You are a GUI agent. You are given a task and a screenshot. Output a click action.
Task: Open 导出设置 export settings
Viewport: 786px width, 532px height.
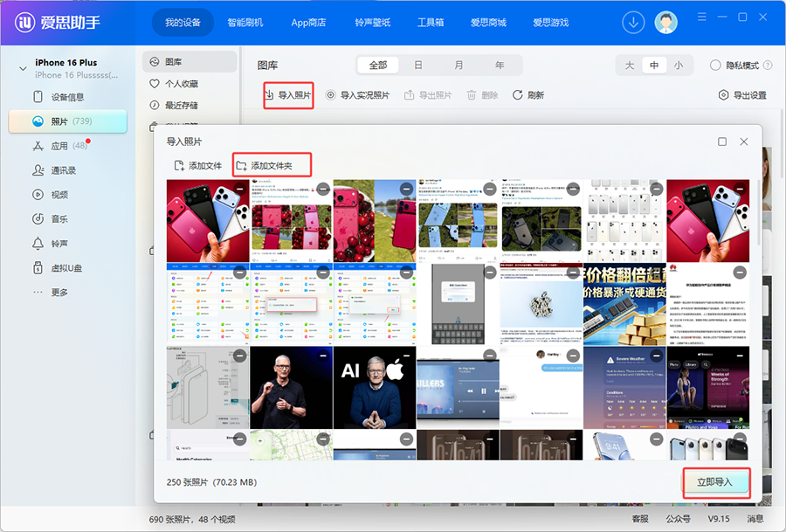pyautogui.click(x=742, y=95)
